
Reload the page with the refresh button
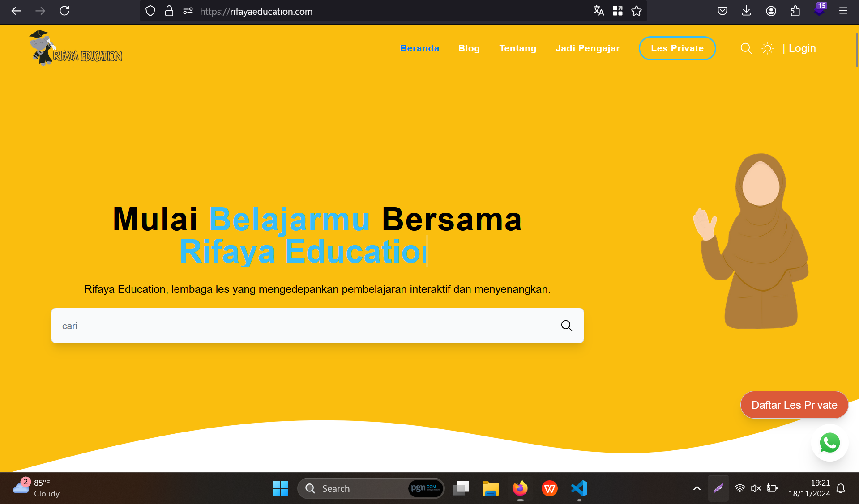click(x=64, y=11)
